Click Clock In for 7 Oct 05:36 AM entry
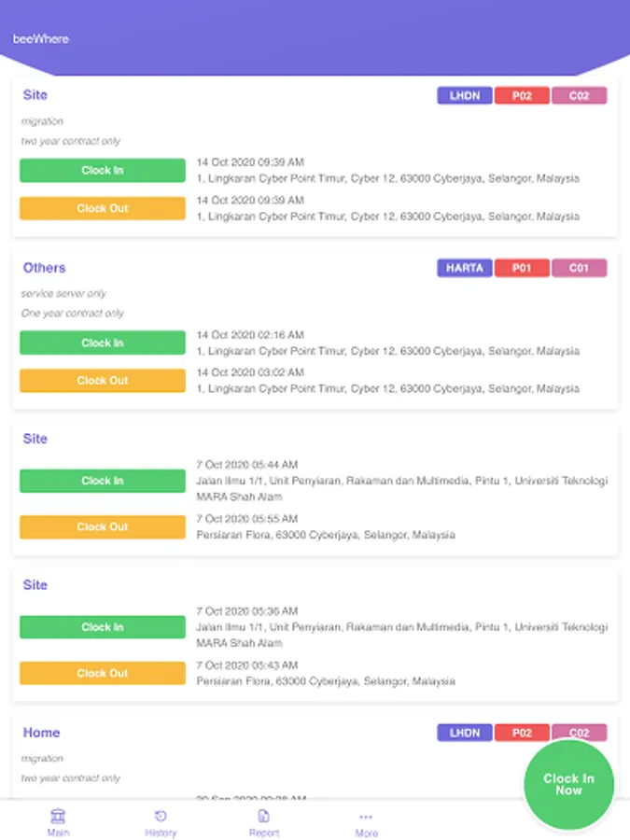The image size is (630, 840). pyautogui.click(x=103, y=627)
